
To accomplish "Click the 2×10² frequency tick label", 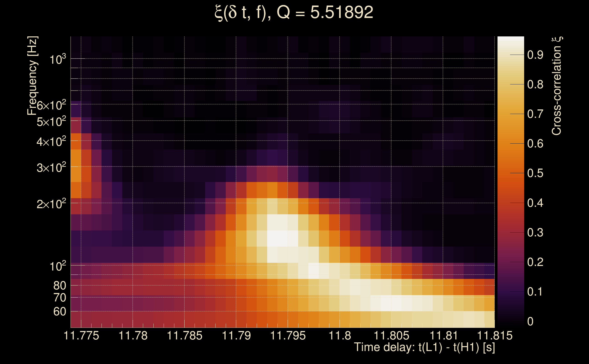I will click(51, 204).
